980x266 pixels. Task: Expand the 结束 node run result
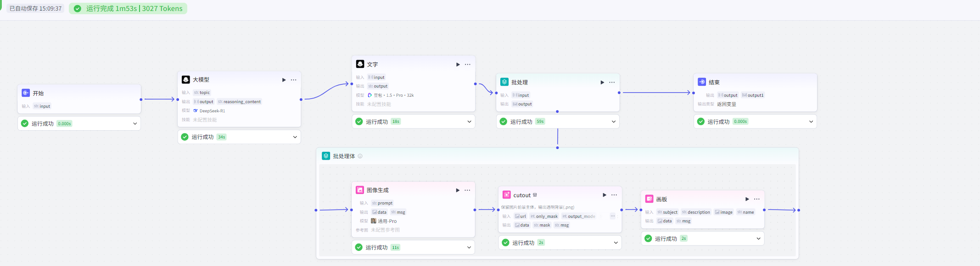(x=811, y=122)
